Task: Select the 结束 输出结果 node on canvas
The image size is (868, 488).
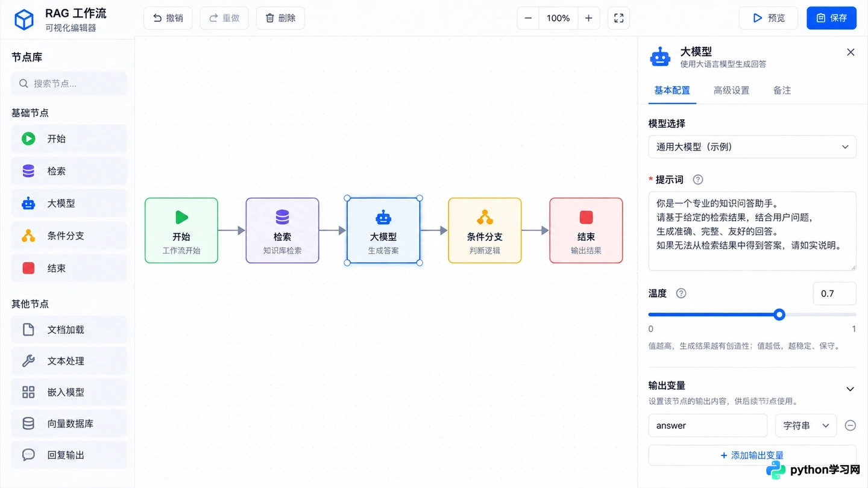Action: pyautogui.click(x=586, y=231)
